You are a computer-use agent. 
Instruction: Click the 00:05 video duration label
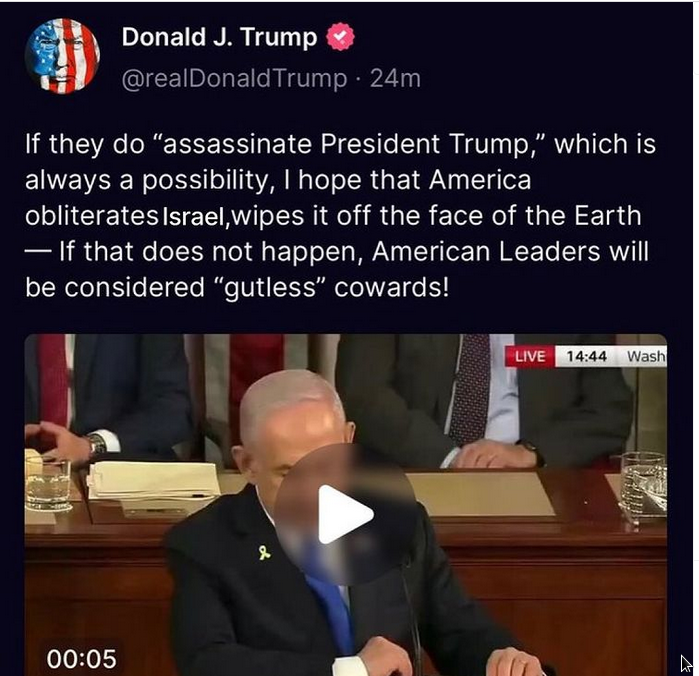tap(82, 659)
